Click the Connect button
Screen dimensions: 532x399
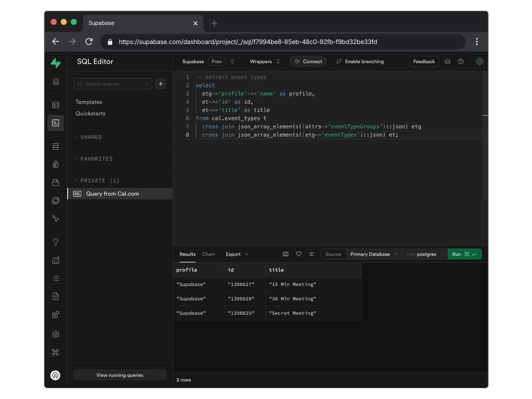[x=308, y=62]
